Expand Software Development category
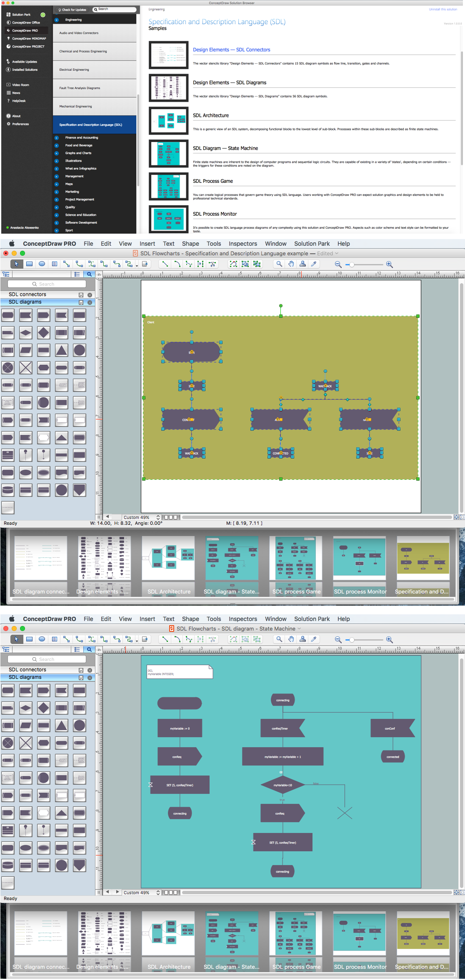 [x=56, y=223]
